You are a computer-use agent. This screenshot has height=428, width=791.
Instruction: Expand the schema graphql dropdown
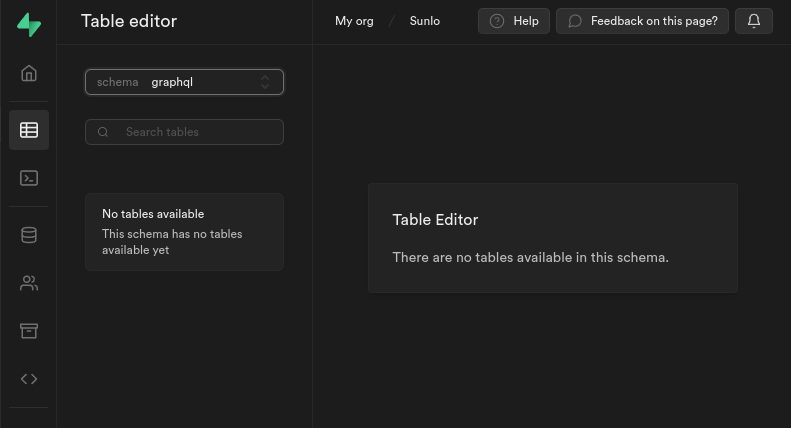[x=184, y=82]
